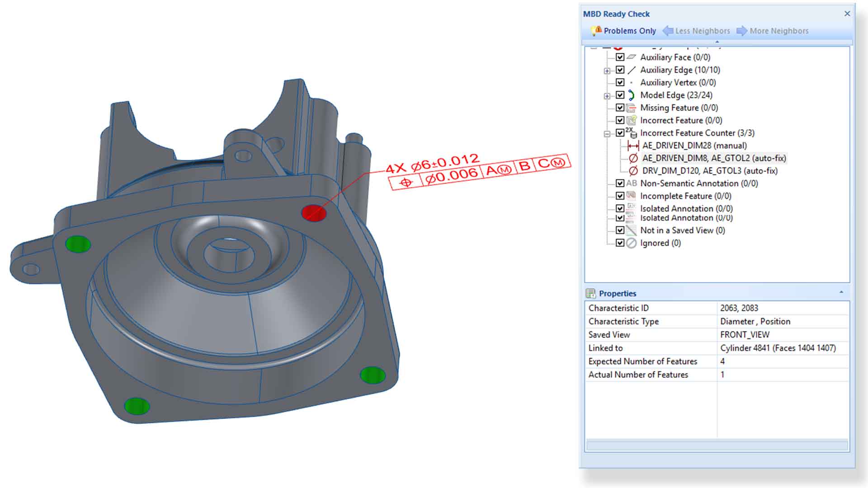This screenshot has height=488, width=868.
Task: Select DRV_DIM_D120, AE_GTOL3 (auto-fix) entry
Action: pyautogui.click(x=710, y=171)
